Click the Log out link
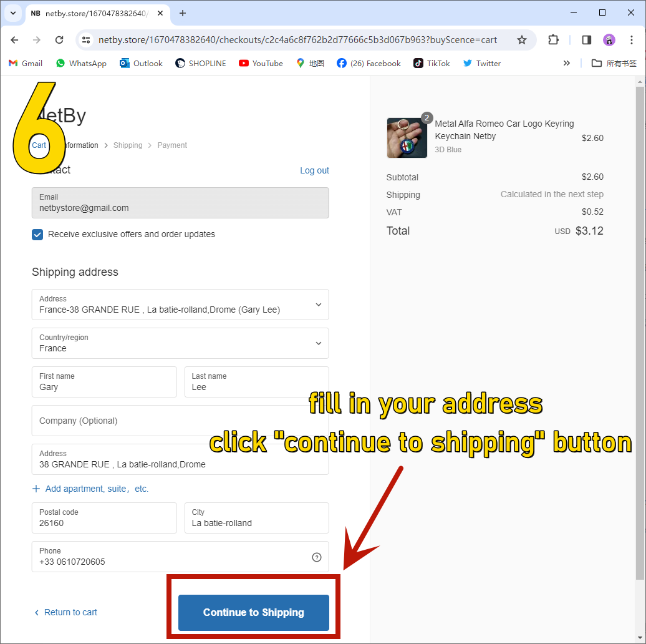 [x=314, y=170]
